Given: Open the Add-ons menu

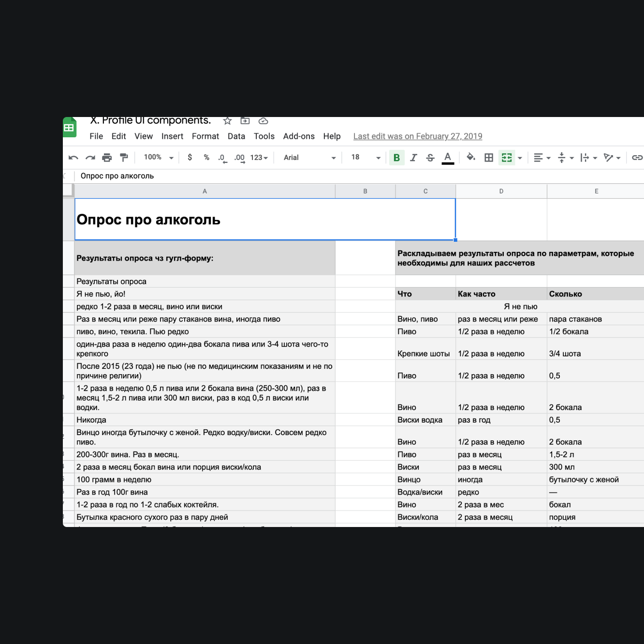Looking at the screenshot, I should click(x=298, y=136).
